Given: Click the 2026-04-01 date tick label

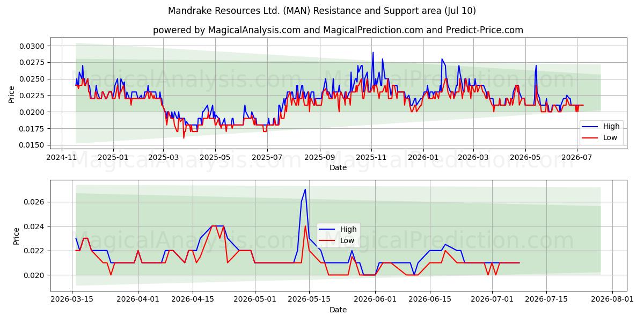Looking at the screenshot, I should [x=138, y=299].
